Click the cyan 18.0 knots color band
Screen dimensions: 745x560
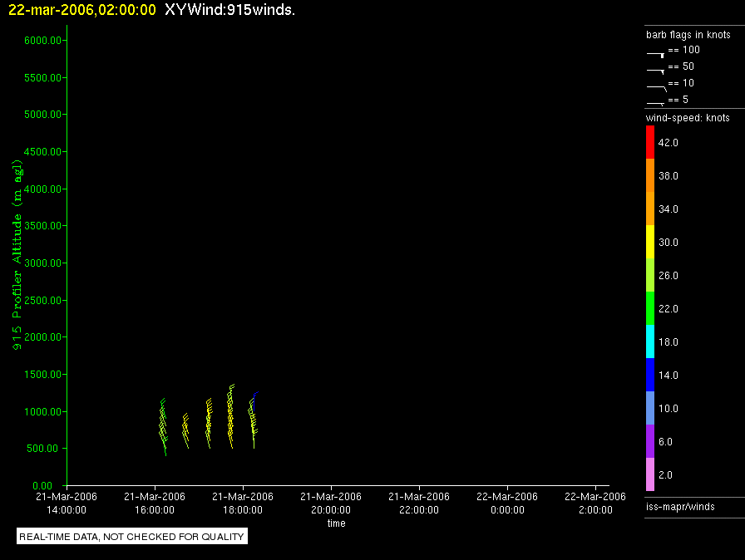click(650, 341)
